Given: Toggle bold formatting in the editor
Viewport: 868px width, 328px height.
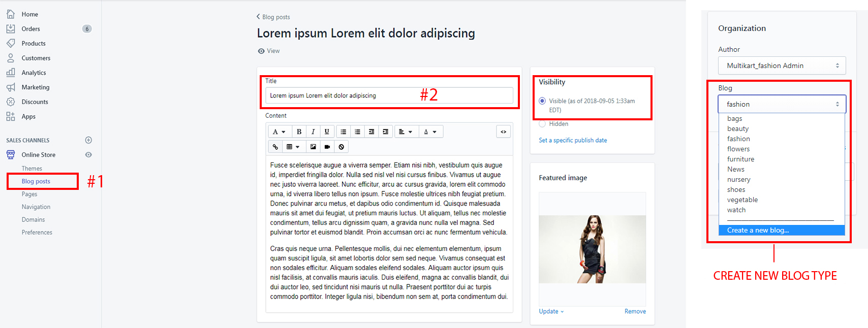Looking at the screenshot, I should click(x=299, y=132).
